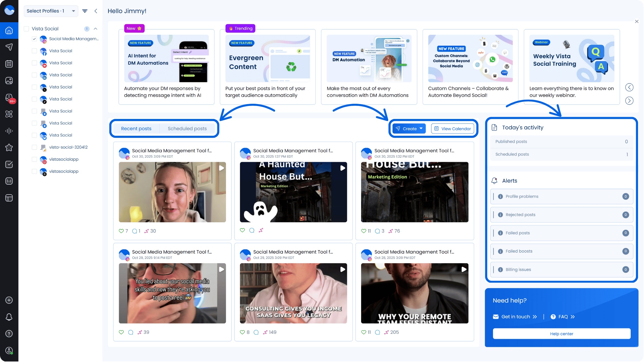Click the notifications bell in sidebar
644x362 pixels.
9,317
